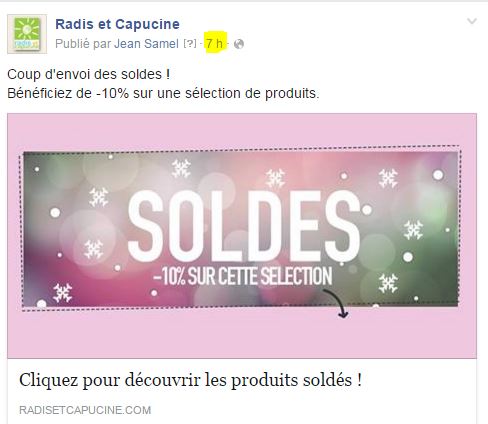Click the pink margin below the banner
The image size is (488, 424).
pos(242,334)
